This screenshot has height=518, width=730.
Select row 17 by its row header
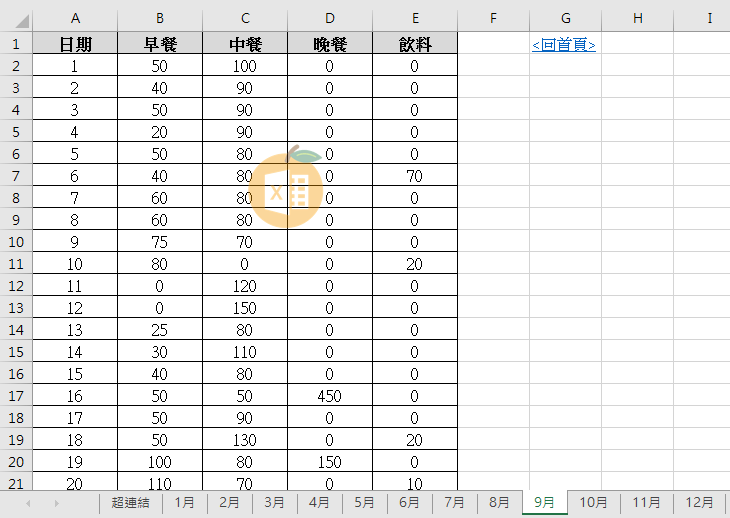click(16, 396)
